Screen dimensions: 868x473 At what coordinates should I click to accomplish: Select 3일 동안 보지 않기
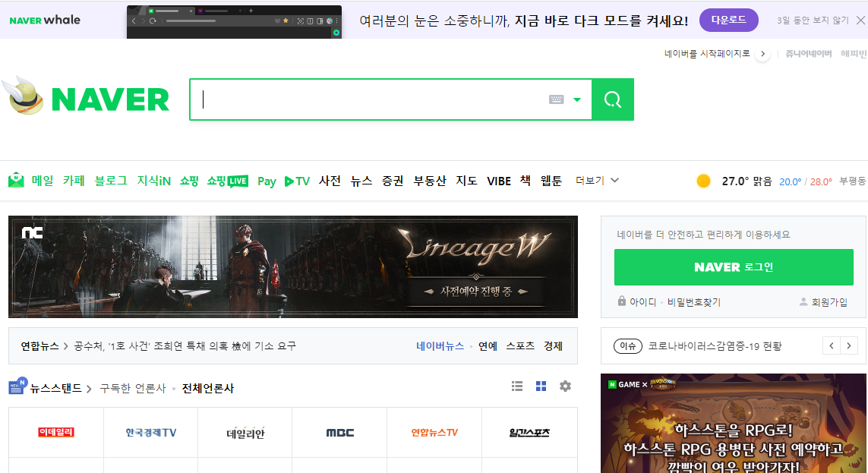coord(812,20)
